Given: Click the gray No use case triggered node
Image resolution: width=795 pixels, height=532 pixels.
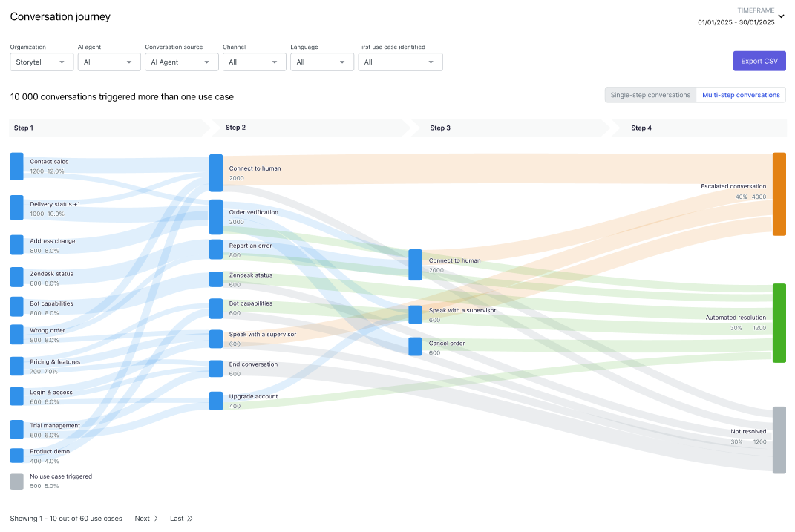Looking at the screenshot, I should pos(16,482).
